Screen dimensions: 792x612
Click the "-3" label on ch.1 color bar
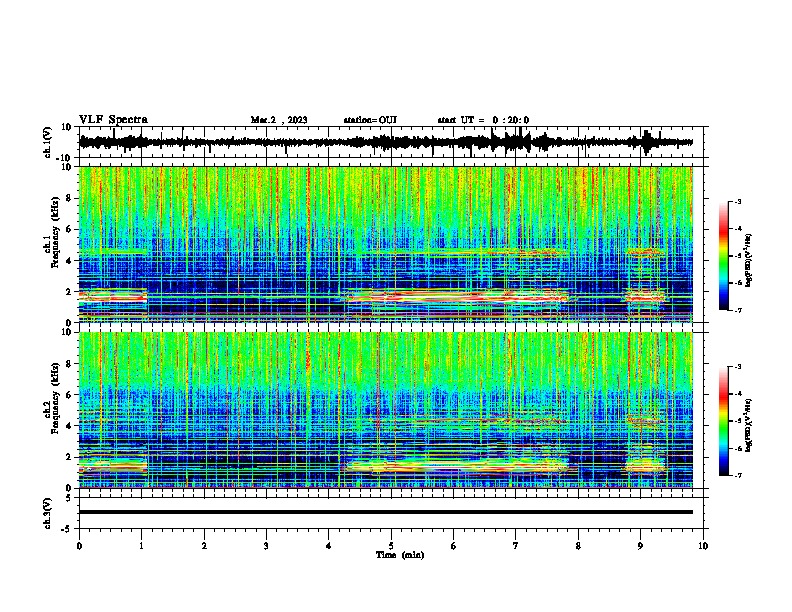[x=738, y=202]
